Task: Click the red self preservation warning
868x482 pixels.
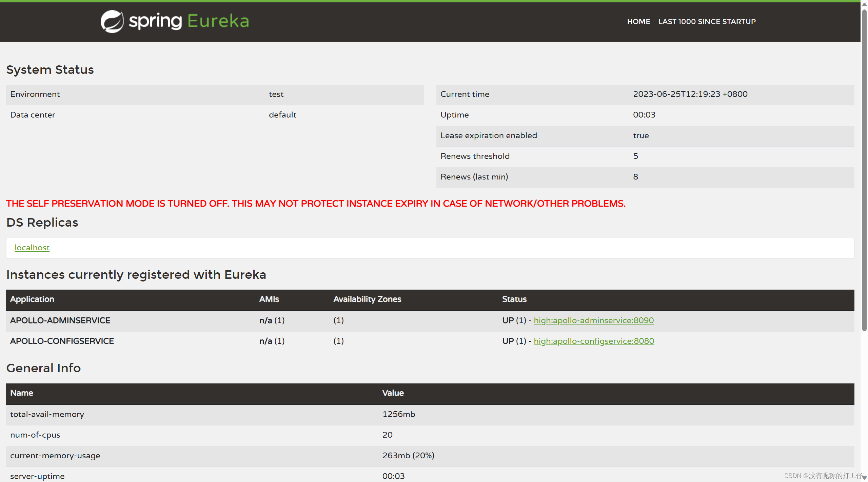Action: (315, 204)
